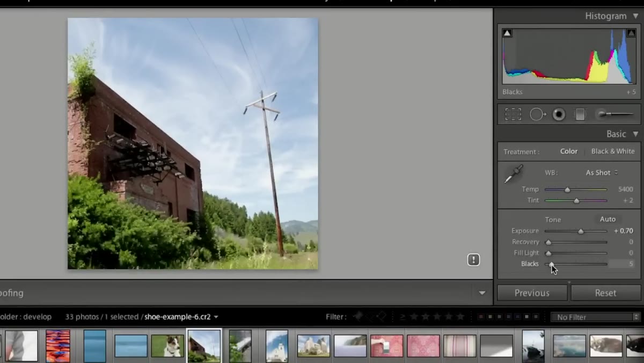Click the exclamation warning badge near the photo
Screen dimensions: 644x363
[x=473, y=260]
